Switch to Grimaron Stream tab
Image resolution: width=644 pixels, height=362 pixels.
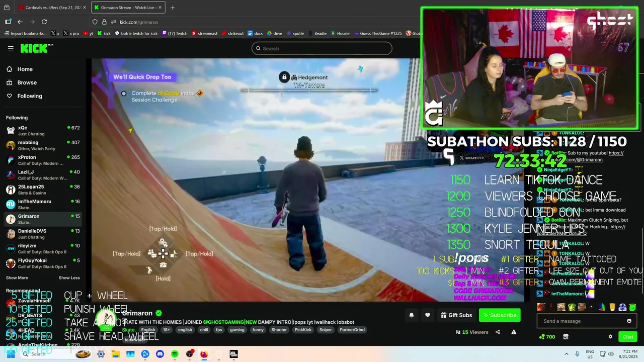[128, 8]
